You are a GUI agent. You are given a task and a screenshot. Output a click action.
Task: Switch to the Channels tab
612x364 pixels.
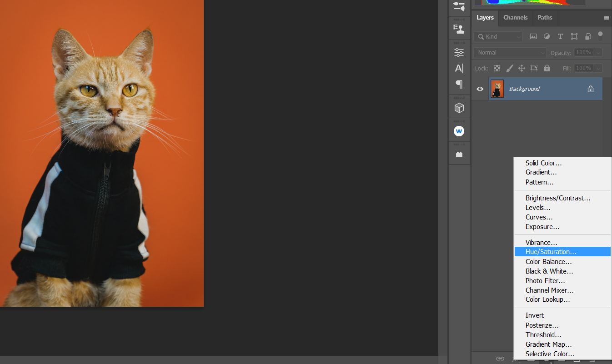point(516,18)
